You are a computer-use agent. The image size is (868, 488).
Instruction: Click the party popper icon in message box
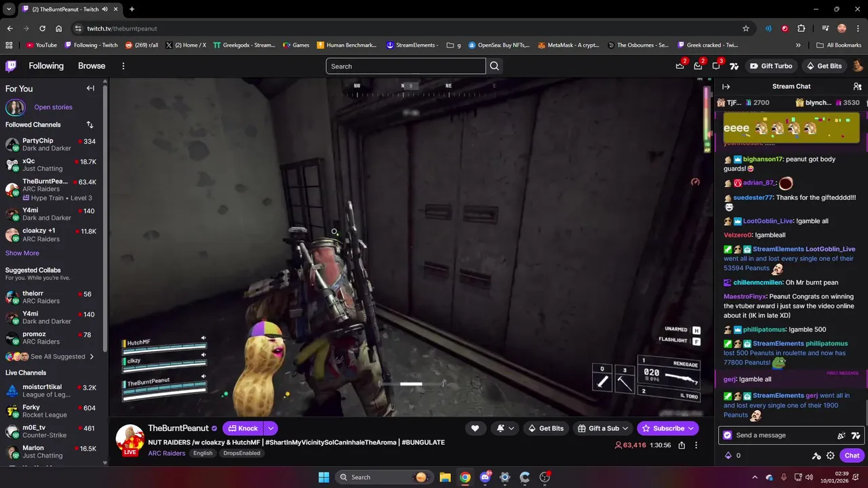tap(842, 435)
